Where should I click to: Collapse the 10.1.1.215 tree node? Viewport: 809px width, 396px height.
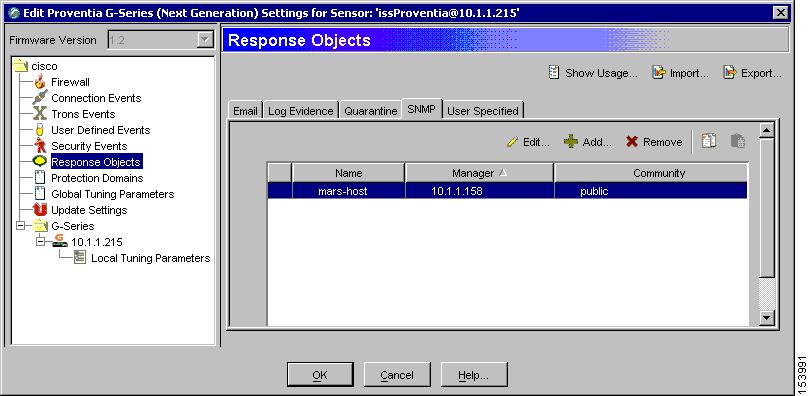[x=41, y=242]
